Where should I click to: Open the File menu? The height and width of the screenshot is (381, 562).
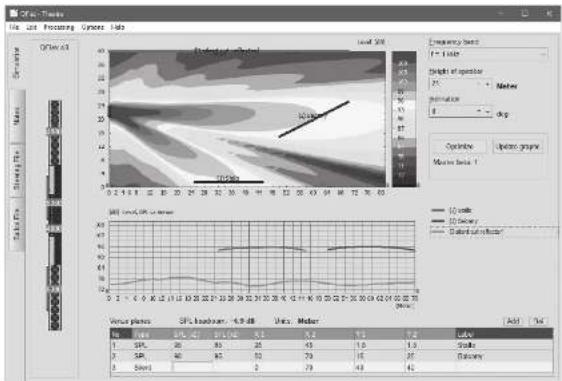(14, 27)
